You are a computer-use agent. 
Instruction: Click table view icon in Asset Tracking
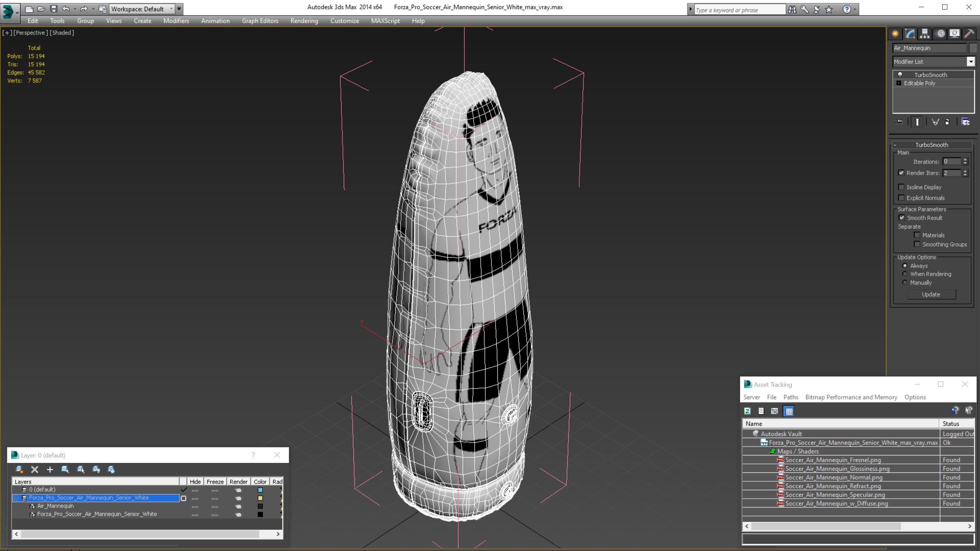pos(789,411)
